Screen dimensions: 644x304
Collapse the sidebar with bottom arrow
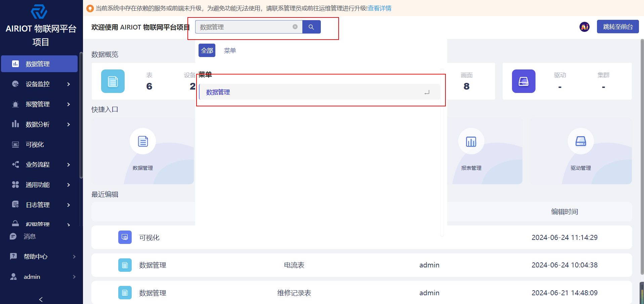coord(41,299)
